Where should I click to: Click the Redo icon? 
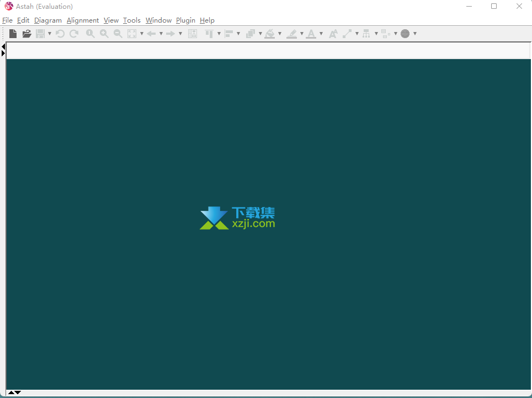point(74,34)
